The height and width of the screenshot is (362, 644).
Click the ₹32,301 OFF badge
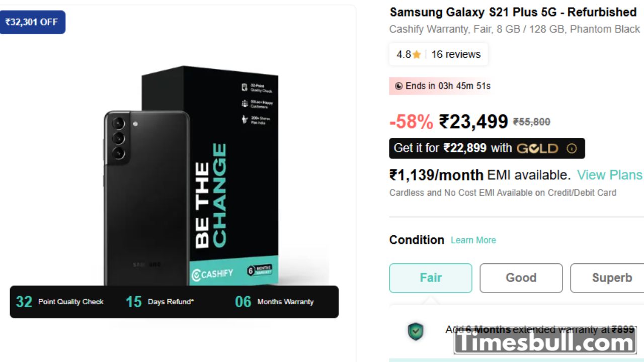click(x=32, y=22)
